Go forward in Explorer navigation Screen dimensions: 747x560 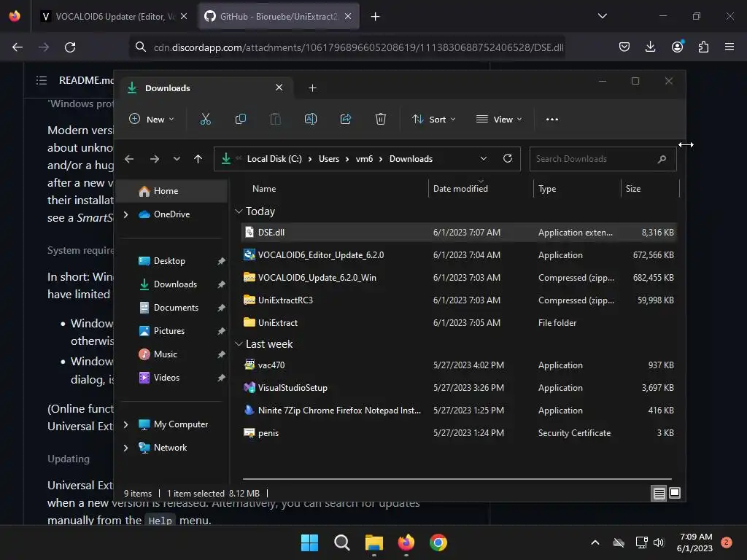[155, 159]
